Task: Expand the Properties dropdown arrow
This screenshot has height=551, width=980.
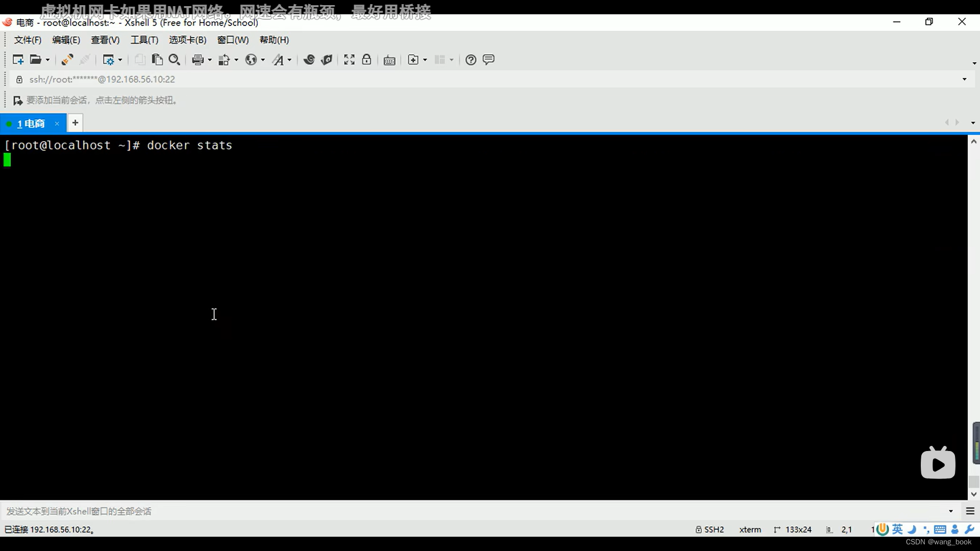Action: [x=120, y=60]
